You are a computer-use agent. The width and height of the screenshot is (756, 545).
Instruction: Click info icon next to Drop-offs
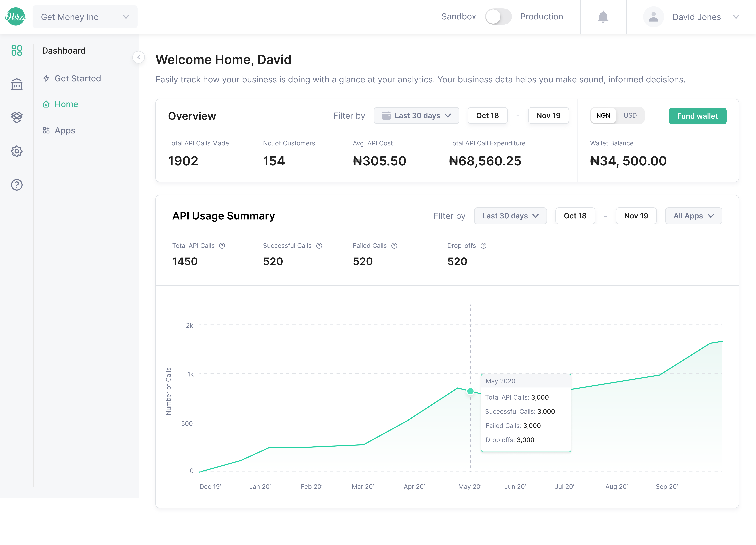tap(484, 246)
